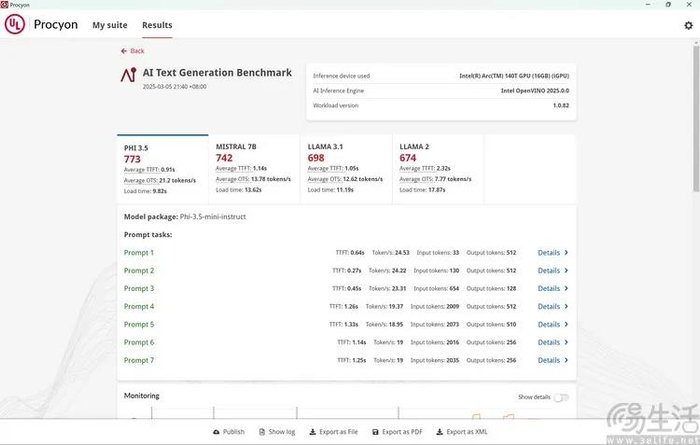
Task: Select the LLAMA 3.1 score tab
Action: click(346, 169)
